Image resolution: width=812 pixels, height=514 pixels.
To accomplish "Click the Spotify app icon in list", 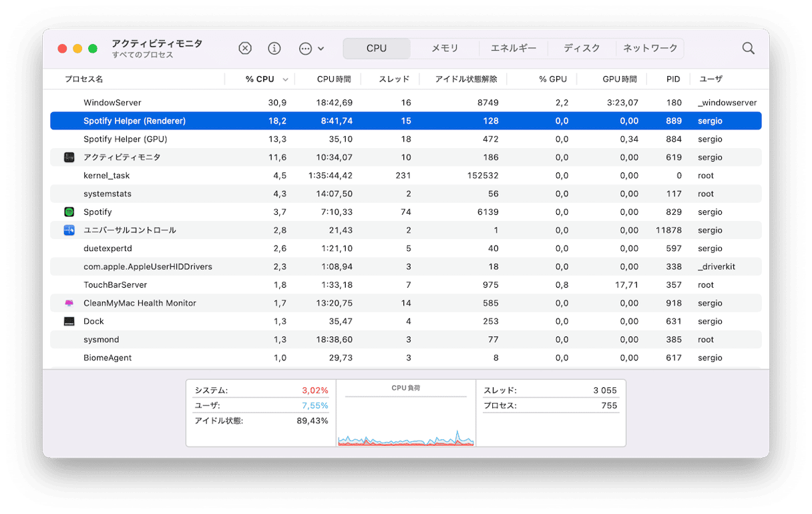I will (x=69, y=212).
